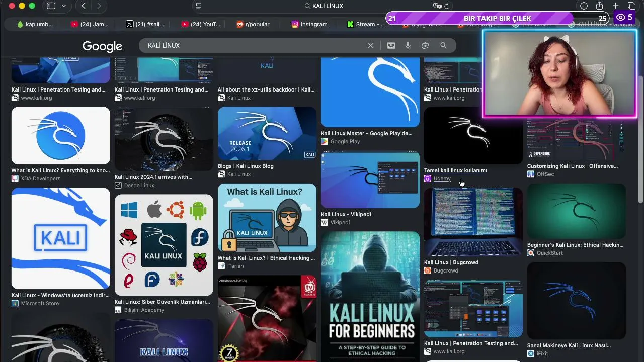Show the tab overview
Image resolution: width=644 pixels, height=362 pixels.
[632, 6]
